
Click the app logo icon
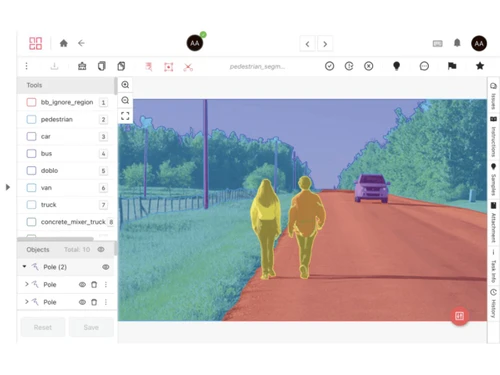35,43
